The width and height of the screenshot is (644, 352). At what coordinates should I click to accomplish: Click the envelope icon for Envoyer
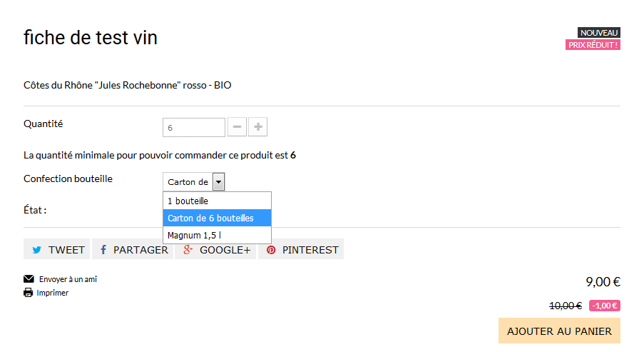[x=29, y=278]
